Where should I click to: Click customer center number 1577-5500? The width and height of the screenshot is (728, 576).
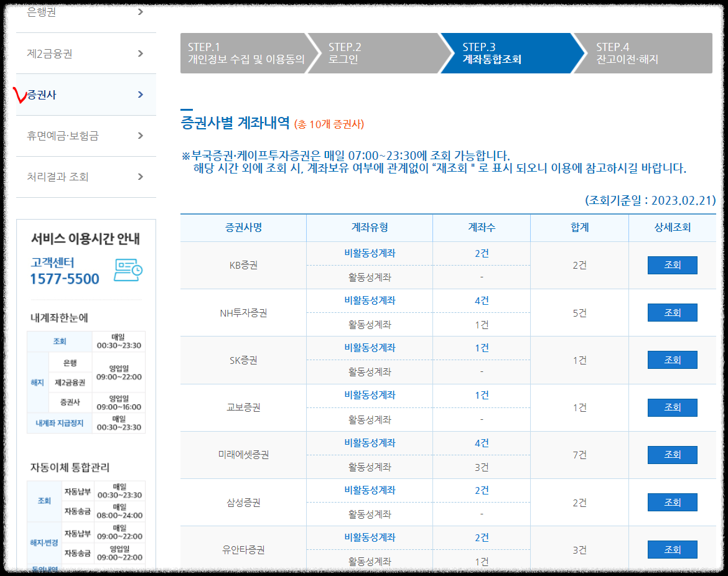(65, 279)
